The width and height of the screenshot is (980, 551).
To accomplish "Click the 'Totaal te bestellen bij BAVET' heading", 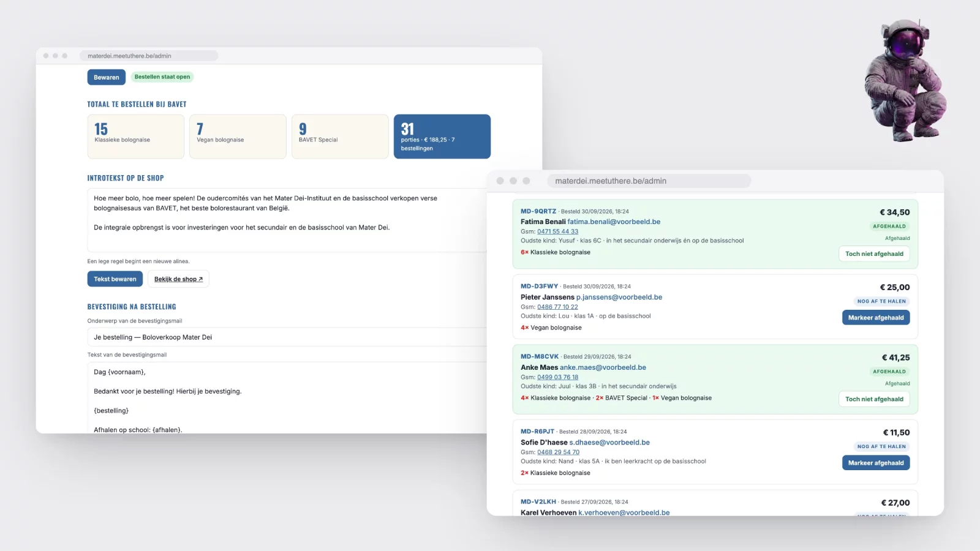I will coord(137,104).
